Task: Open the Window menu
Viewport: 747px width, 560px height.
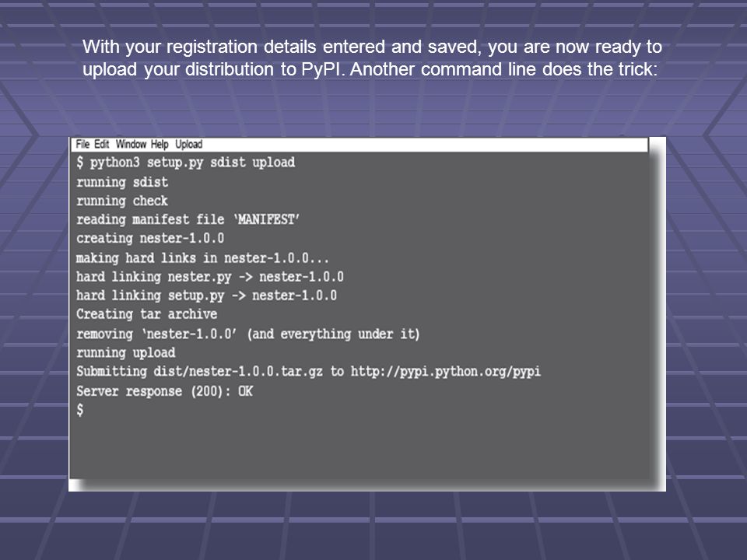Action: coord(131,145)
